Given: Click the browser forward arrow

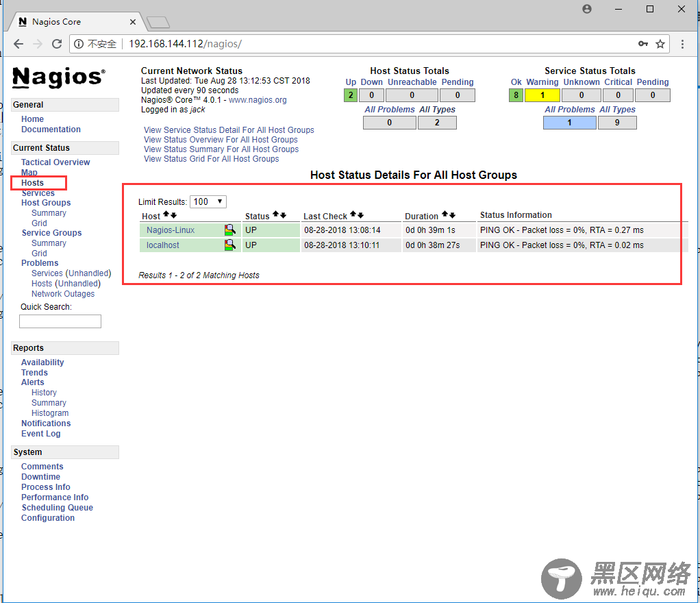Looking at the screenshot, I should point(38,44).
